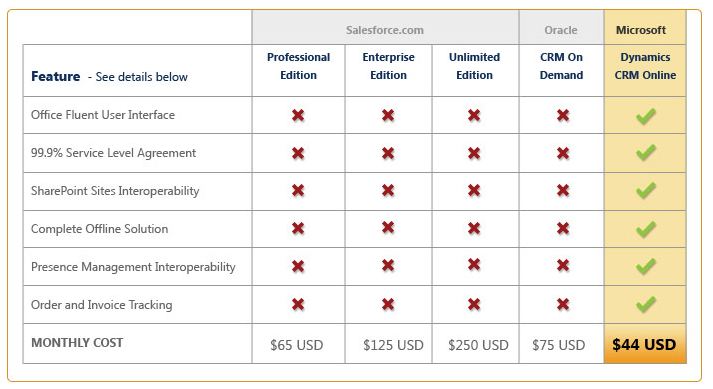Click green checkmark for Office Fluent User Interface
This screenshot has height=389, width=713.
[x=646, y=116]
